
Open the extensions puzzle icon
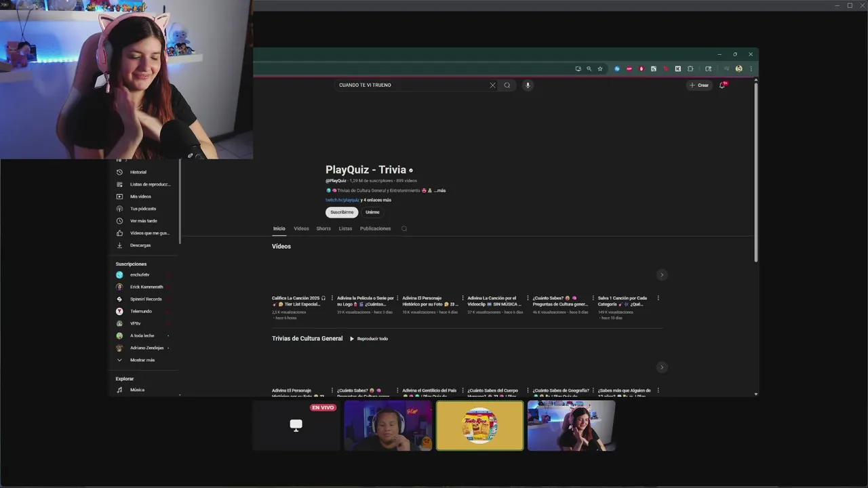(x=690, y=68)
